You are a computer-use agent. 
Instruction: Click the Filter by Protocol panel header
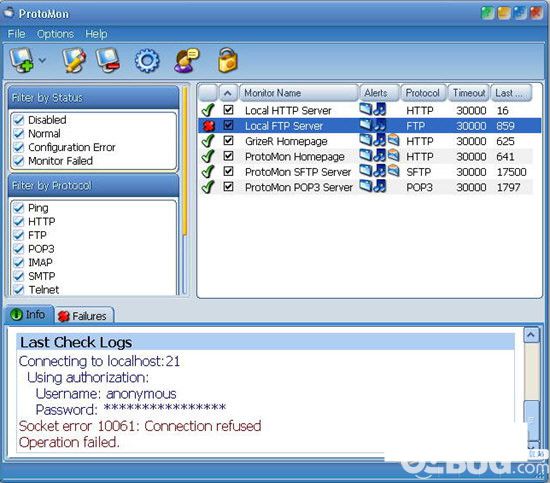(x=93, y=186)
